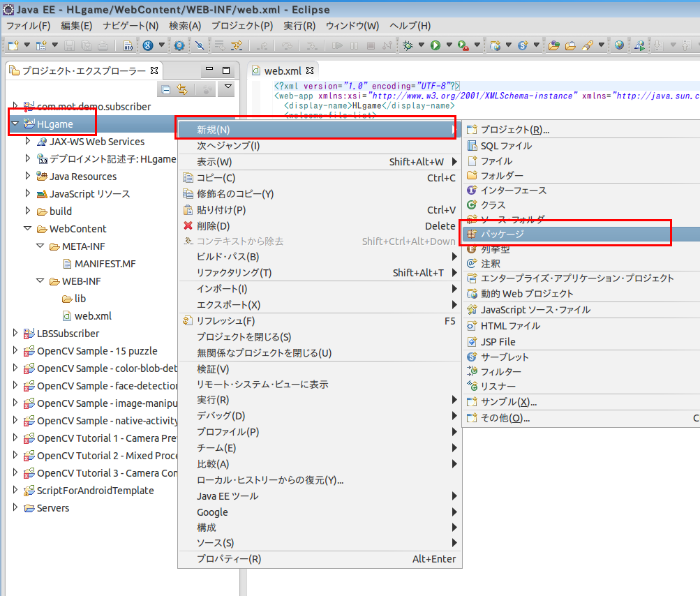Open the ヘルプ(H) menu
Image resolution: width=700 pixels, height=596 pixels.
(410, 26)
